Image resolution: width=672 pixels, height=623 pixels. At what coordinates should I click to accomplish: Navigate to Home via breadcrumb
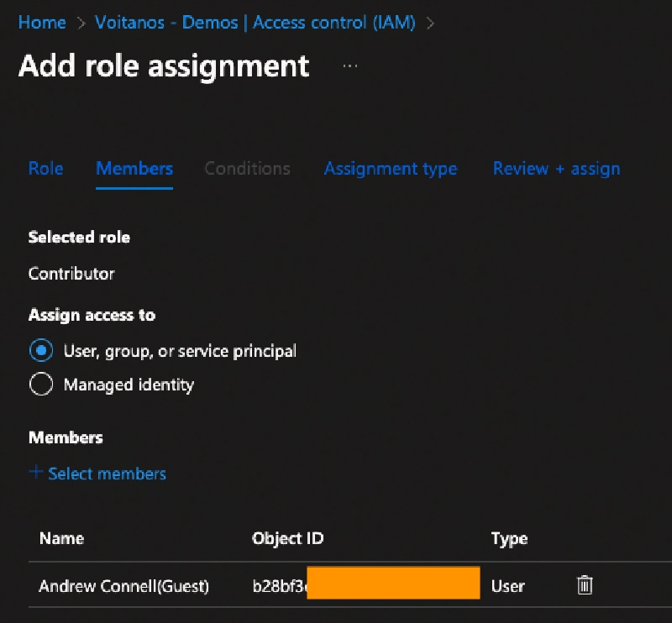(x=42, y=23)
